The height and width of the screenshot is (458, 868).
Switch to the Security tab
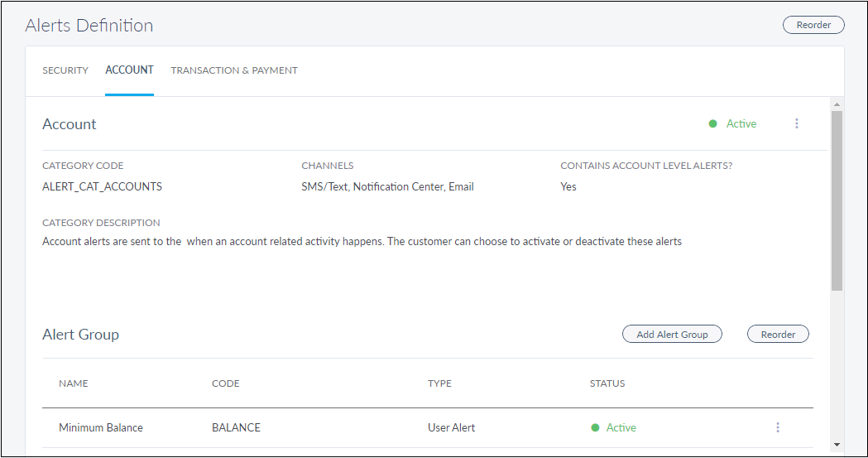click(65, 70)
